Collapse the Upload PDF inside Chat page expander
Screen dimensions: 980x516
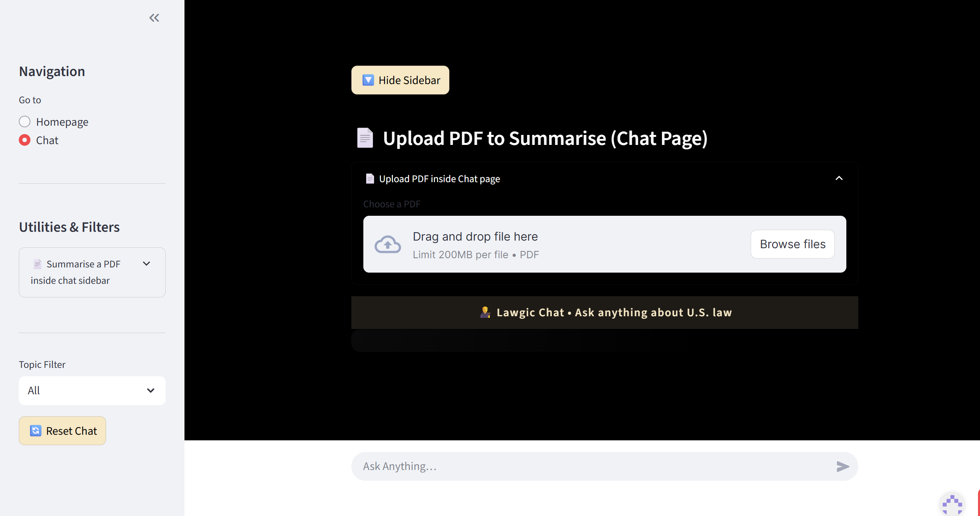[839, 179]
